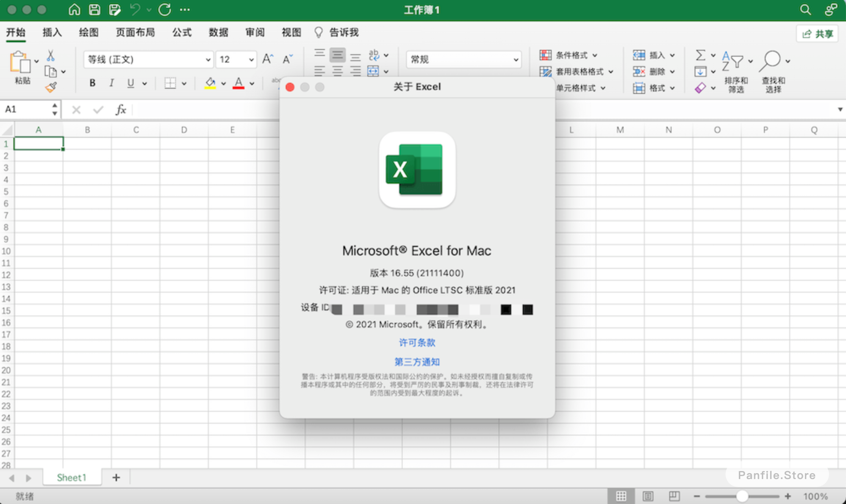
Task: Toggle middle vertical alignment
Action: 337,55
